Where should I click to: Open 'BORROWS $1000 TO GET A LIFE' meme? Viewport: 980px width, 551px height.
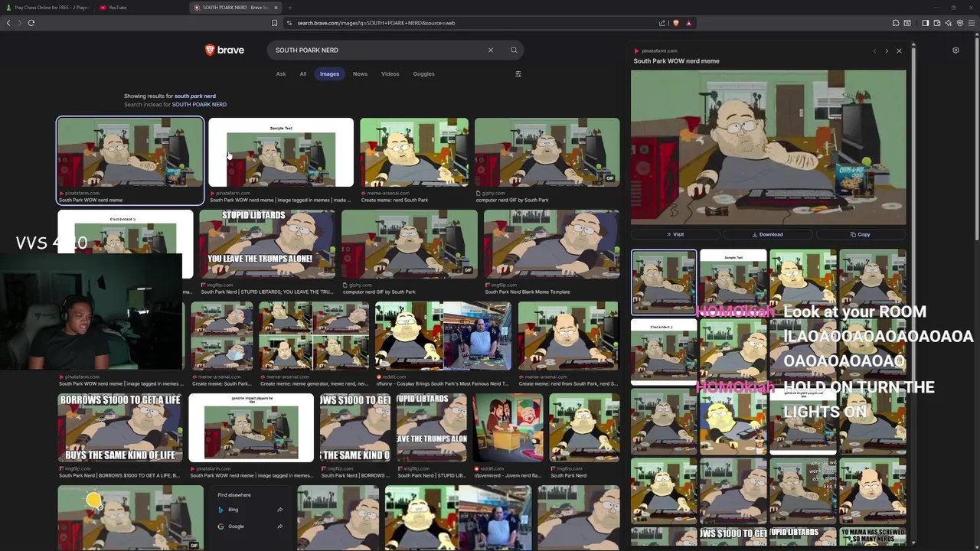tap(120, 428)
